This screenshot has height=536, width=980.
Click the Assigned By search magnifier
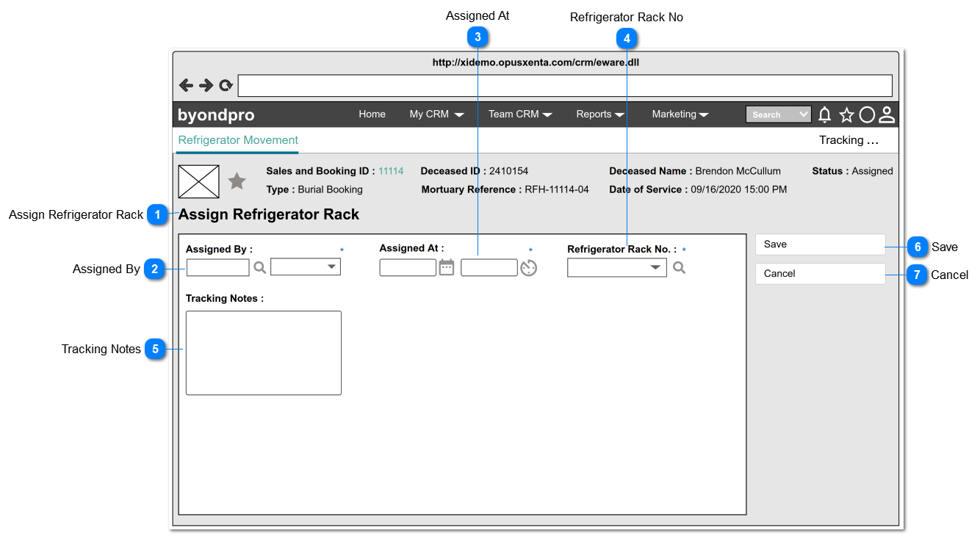(x=259, y=267)
